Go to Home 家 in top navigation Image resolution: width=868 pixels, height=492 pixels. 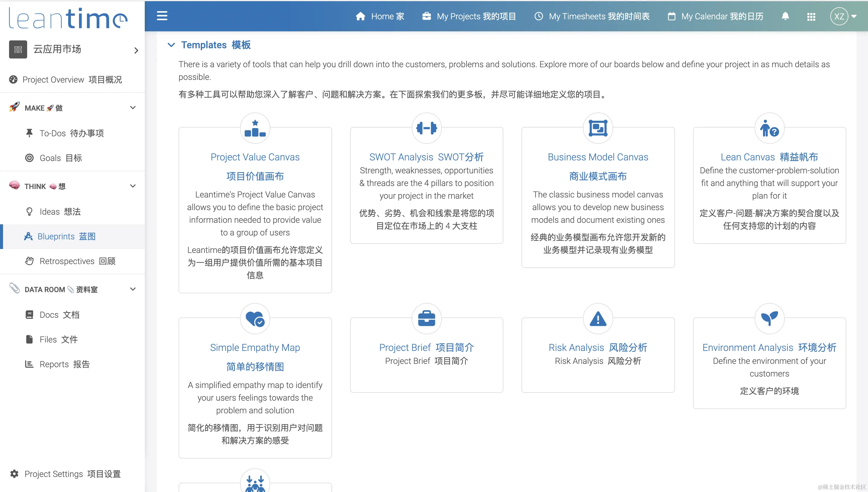380,16
